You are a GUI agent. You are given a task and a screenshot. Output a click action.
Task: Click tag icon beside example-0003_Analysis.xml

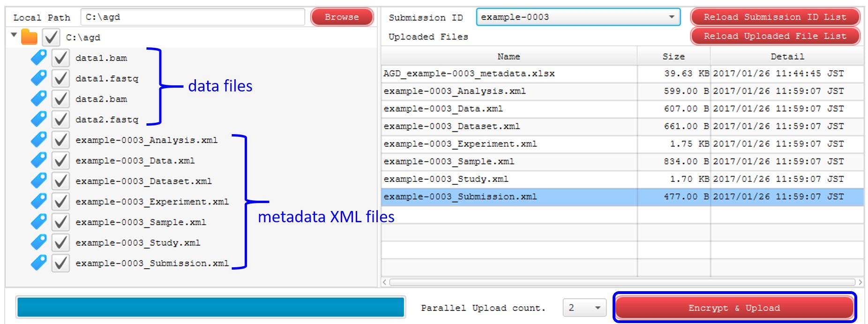38,140
